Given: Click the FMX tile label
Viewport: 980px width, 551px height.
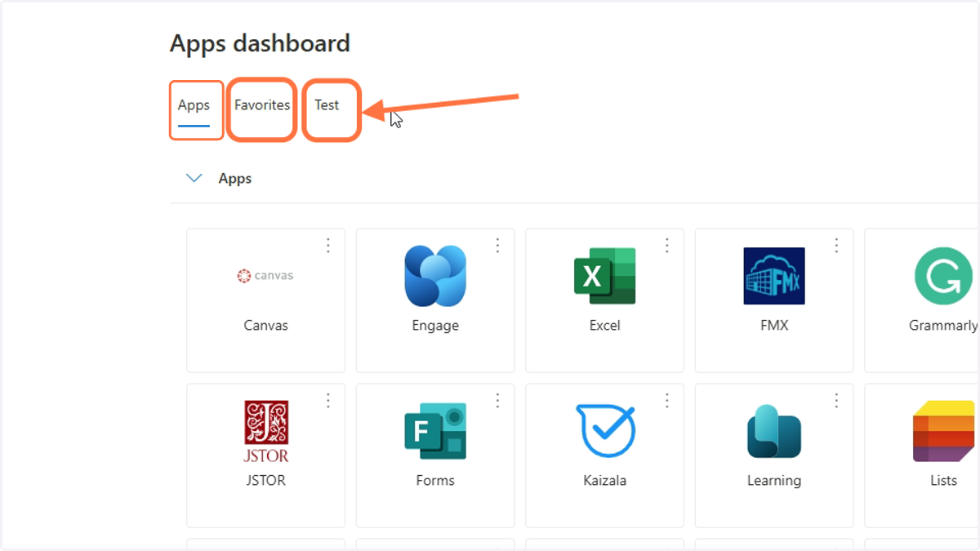Looking at the screenshot, I should point(774,325).
